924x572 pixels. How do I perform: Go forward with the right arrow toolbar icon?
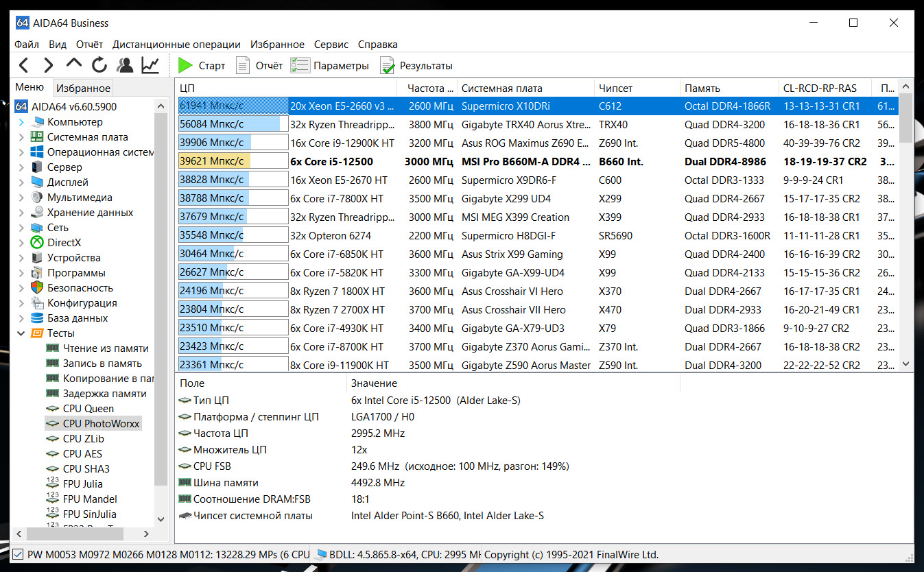point(49,65)
